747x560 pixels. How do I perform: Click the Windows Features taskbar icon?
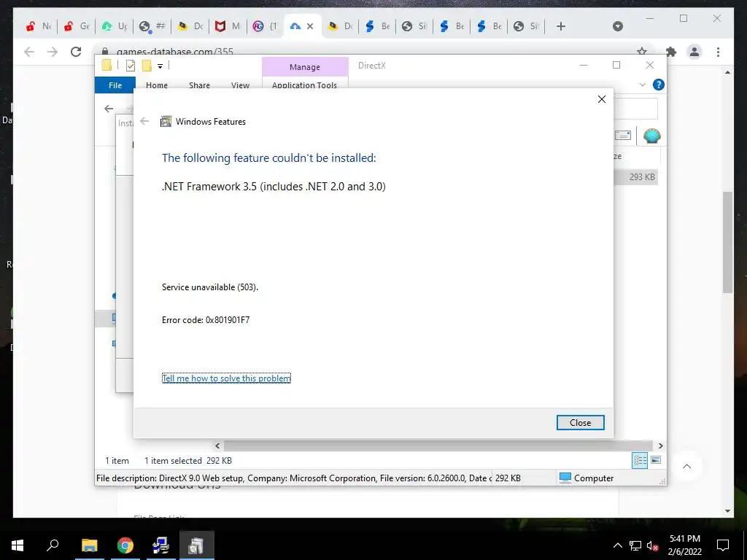(197, 545)
